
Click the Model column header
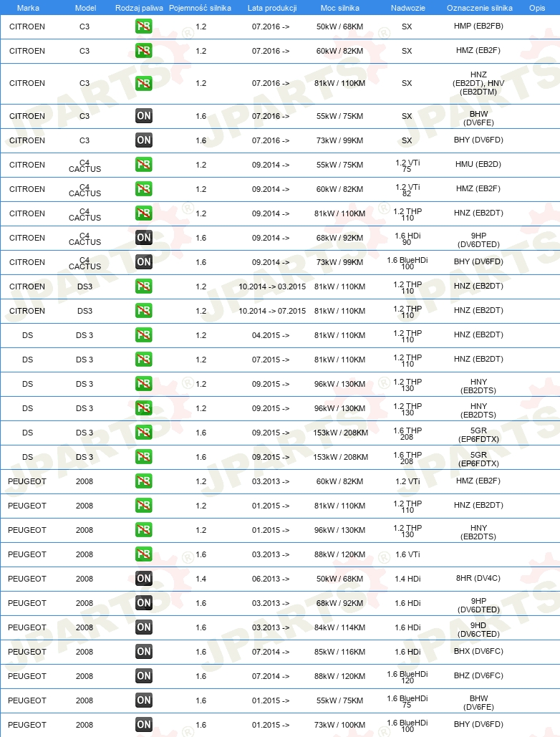pos(85,8)
